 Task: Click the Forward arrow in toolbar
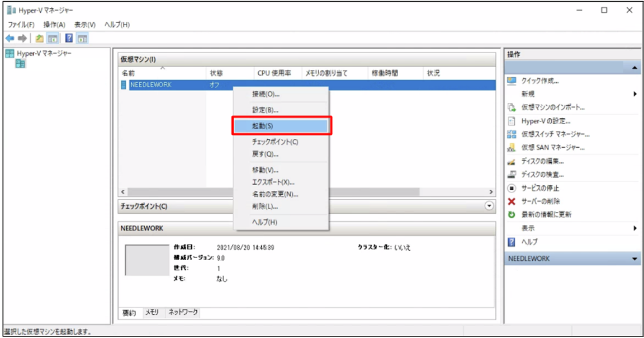point(22,38)
